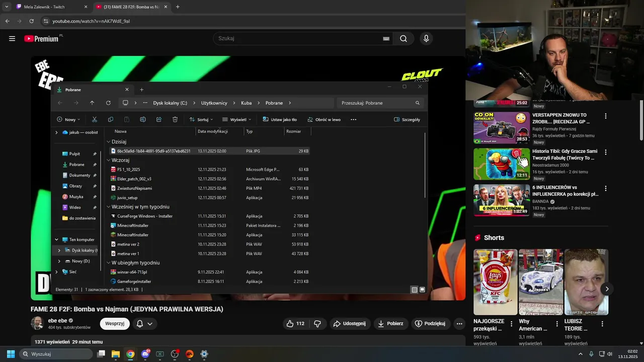Open the Xbox Game Bar icon on taskbar
The image size is (644, 362).
point(160,354)
